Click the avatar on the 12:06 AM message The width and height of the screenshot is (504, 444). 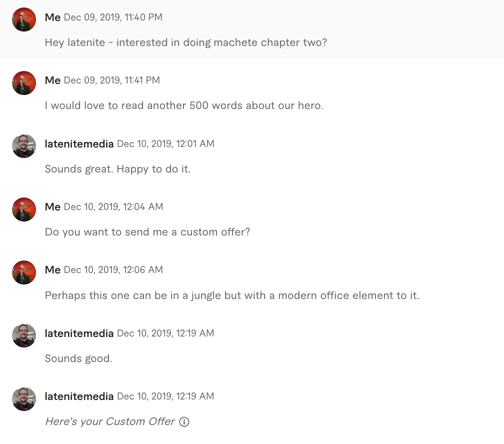click(x=24, y=272)
